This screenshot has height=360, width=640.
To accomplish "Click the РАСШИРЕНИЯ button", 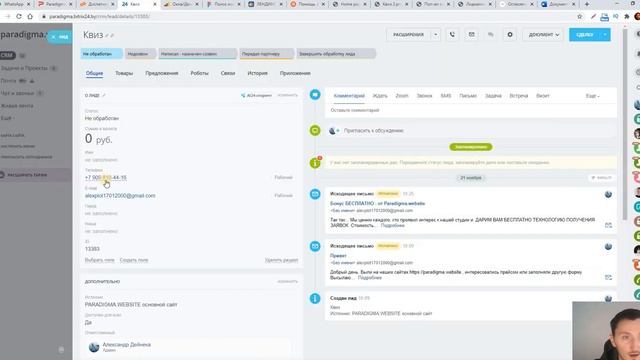I will point(409,35).
